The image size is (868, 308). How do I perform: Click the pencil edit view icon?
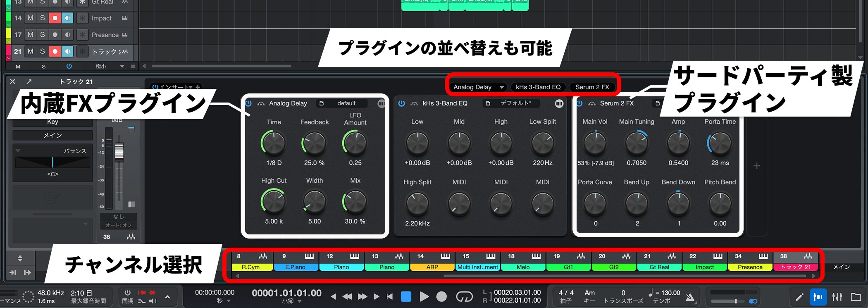799,297
